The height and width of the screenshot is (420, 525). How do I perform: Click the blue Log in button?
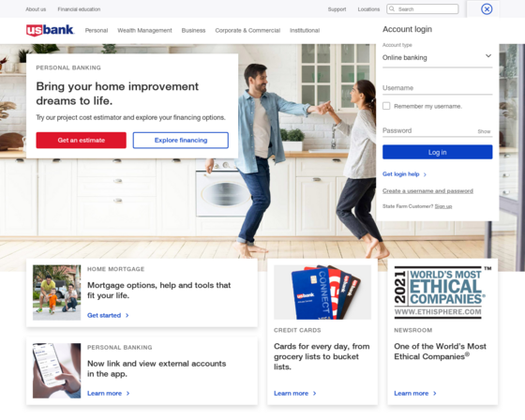click(x=437, y=153)
